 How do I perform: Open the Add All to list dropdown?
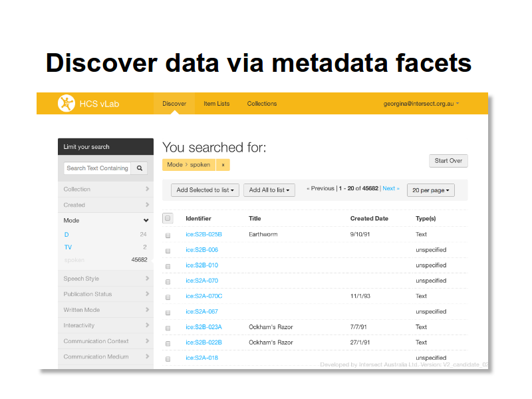point(269,190)
